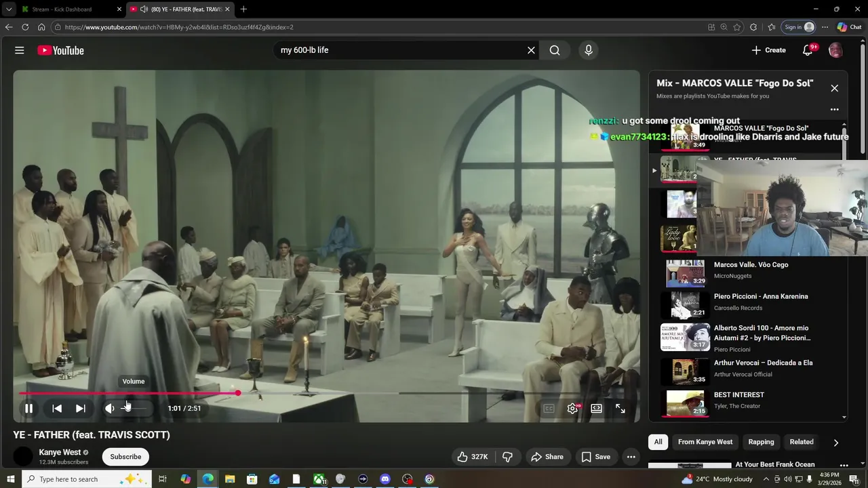The width and height of the screenshot is (868, 488).
Task: Select the All filter chip
Action: pyautogui.click(x=658, y=442)
